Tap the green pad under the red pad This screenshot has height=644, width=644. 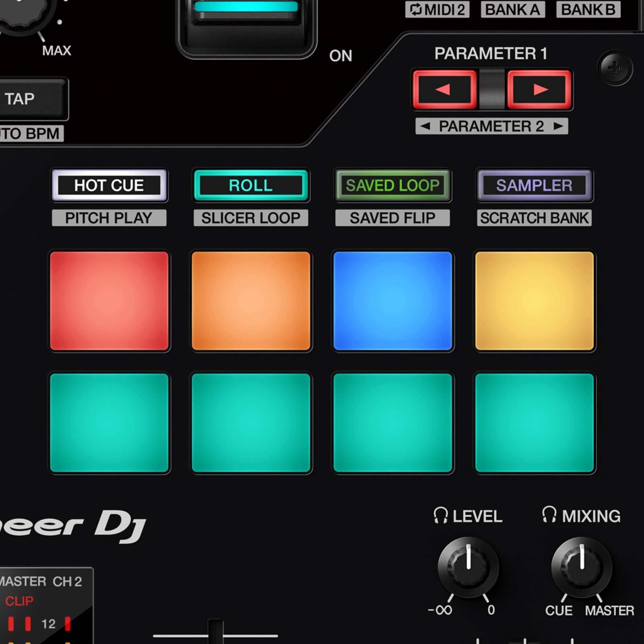tap(109, 423)
